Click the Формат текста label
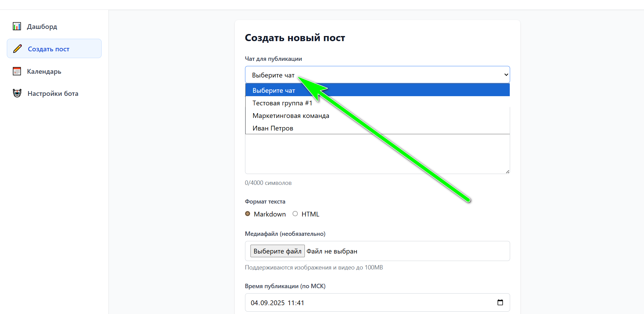The image size is (644, 314). click(265, 202)
